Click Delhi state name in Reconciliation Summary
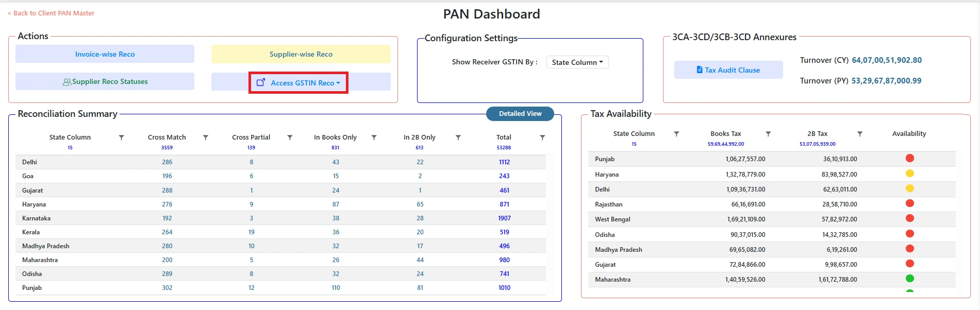 click(29, 162)
